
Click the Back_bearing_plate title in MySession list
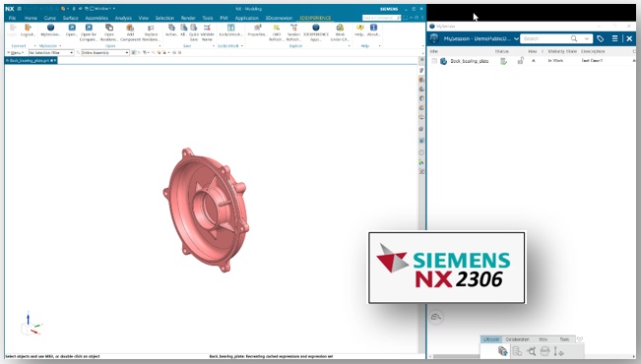point(470,61)
